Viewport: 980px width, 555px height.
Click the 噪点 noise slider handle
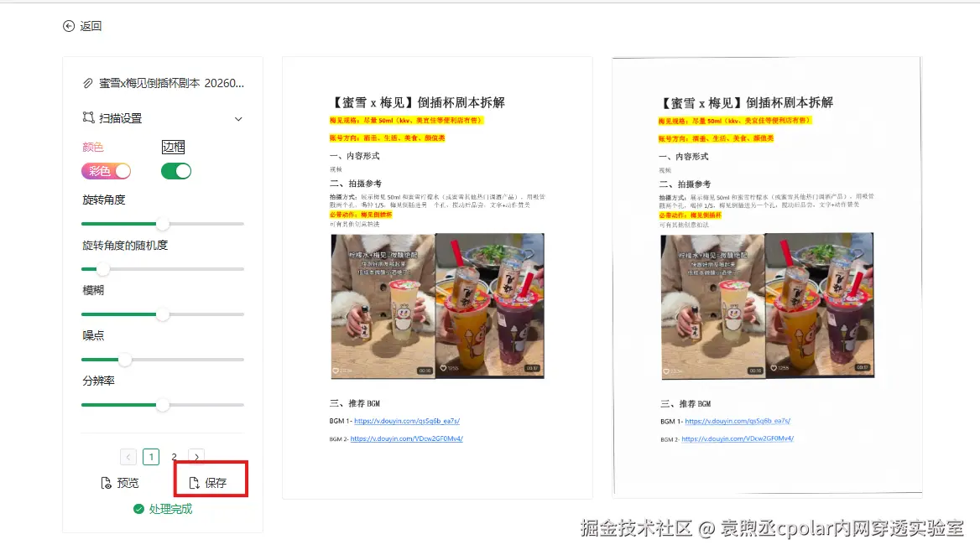(125, 360)
